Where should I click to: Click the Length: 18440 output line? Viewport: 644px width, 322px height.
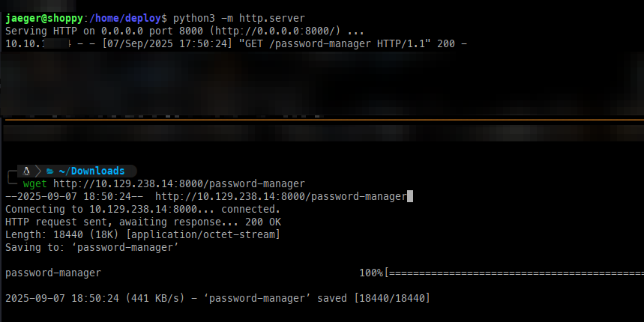tap(142, 234)
